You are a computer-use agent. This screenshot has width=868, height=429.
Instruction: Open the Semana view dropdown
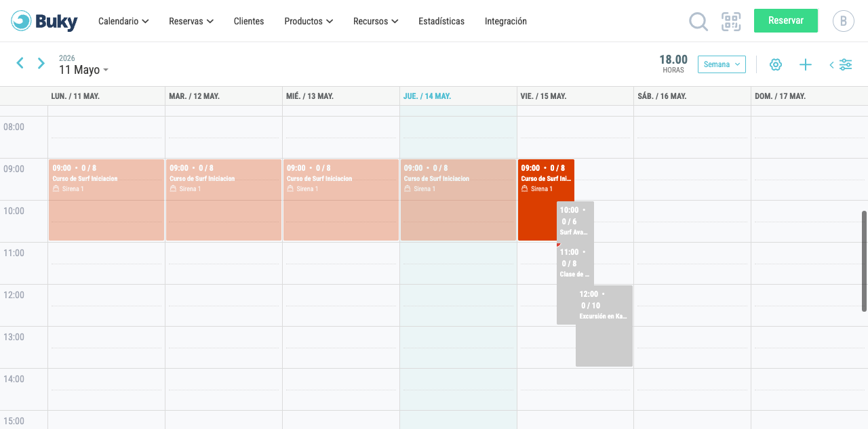(722, 64)
